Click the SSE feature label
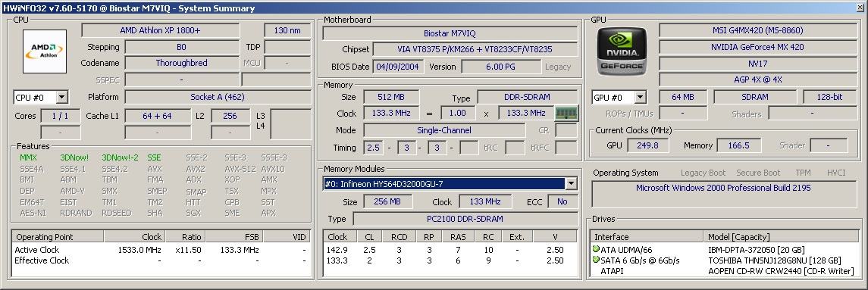 click(155, 157)
